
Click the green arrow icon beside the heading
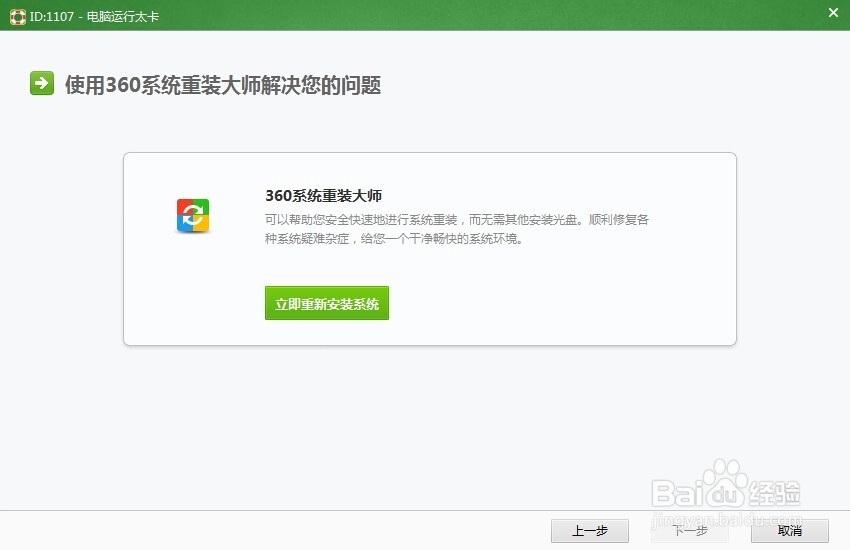pyautogui.click(x=42, y=83)
